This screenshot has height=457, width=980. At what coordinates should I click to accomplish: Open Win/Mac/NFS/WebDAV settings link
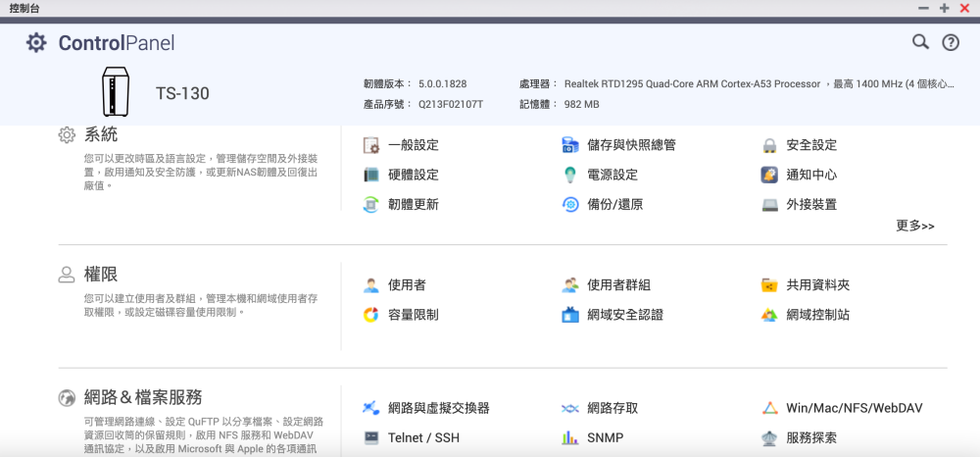(854, 408)
